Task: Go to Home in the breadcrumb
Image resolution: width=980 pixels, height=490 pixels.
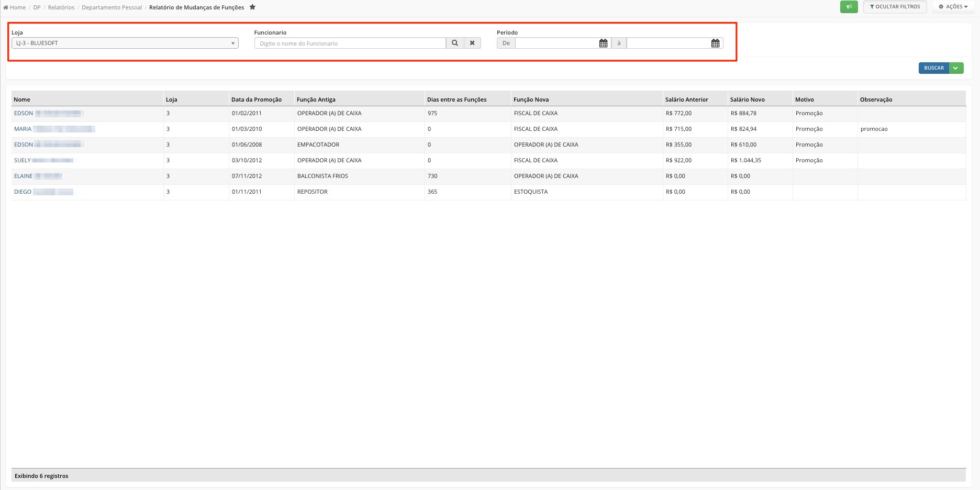Action: click(x=15, y=7)
